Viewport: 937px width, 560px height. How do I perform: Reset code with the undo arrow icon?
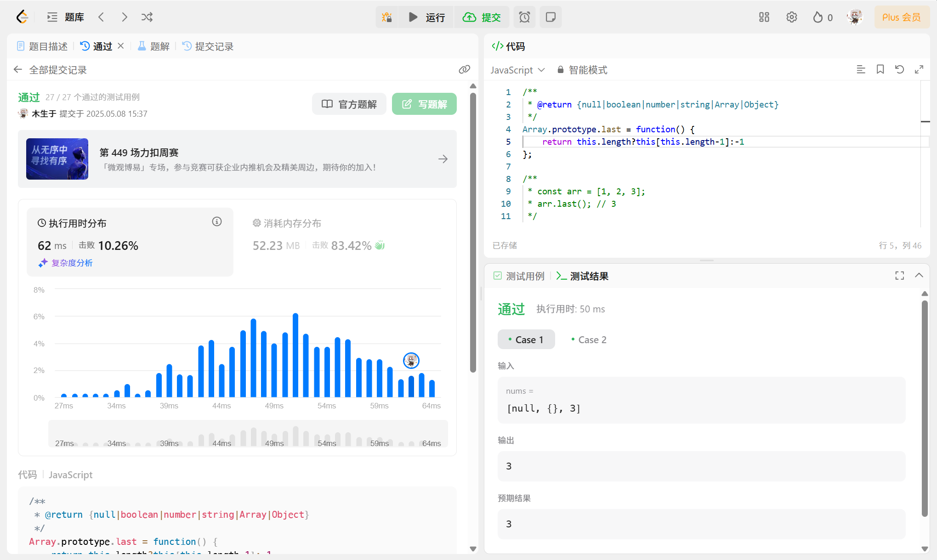(x=899, y=69)
